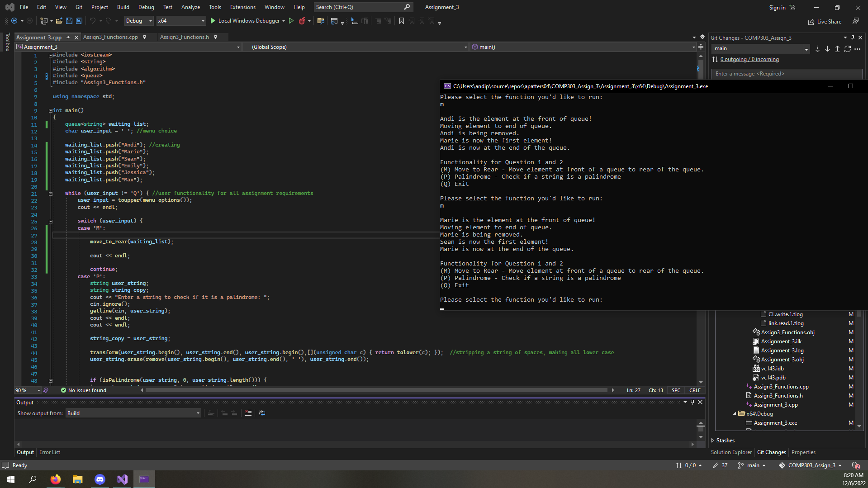Click the Save All icon

pos(79,21)
